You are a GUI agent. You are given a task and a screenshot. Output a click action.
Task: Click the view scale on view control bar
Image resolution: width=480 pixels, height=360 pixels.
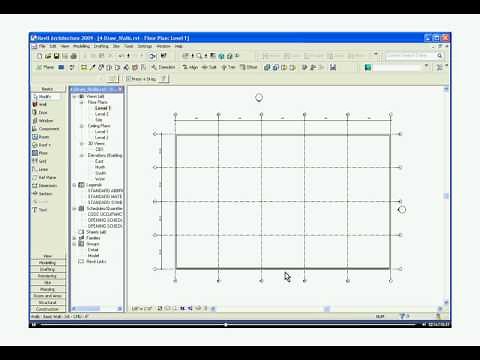142,309
